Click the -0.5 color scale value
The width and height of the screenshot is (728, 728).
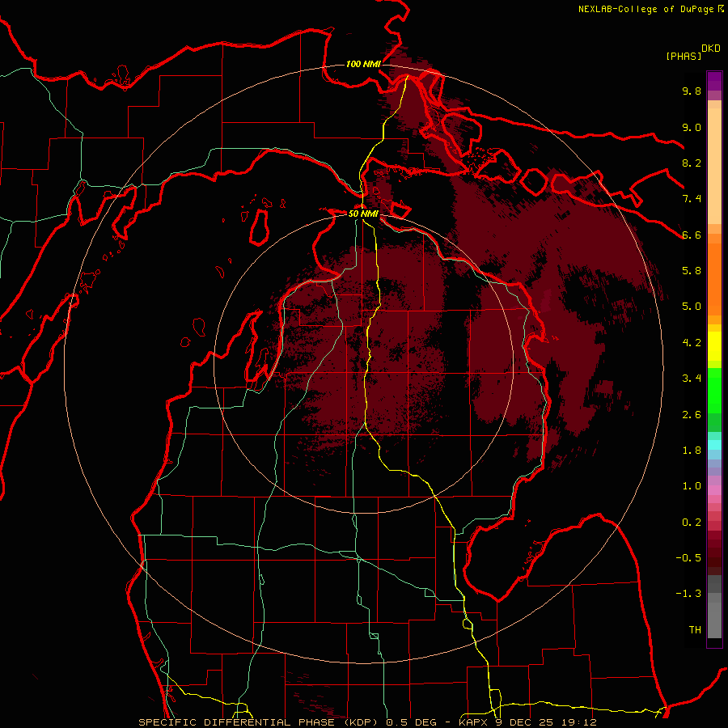point(688,558)
